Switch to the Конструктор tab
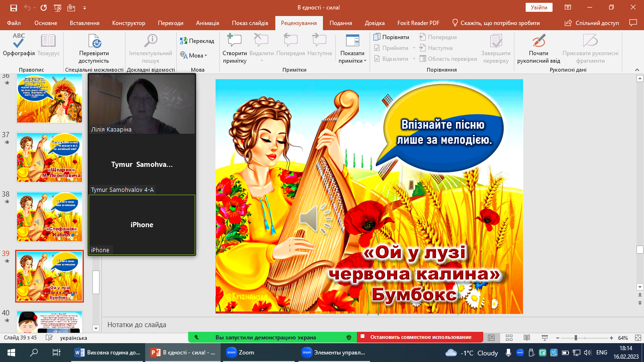This screenshot has width=644, height=362. tap(129, 23)
